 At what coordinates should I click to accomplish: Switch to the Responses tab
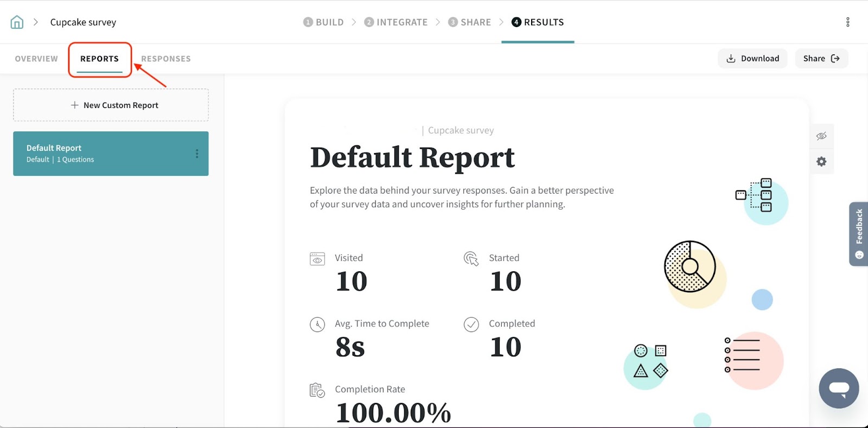pyautogui.click(x=166, y=59)
